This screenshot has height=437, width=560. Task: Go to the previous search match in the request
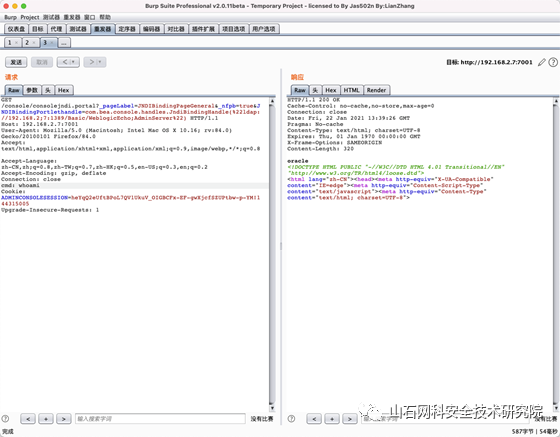click(28, 419)
